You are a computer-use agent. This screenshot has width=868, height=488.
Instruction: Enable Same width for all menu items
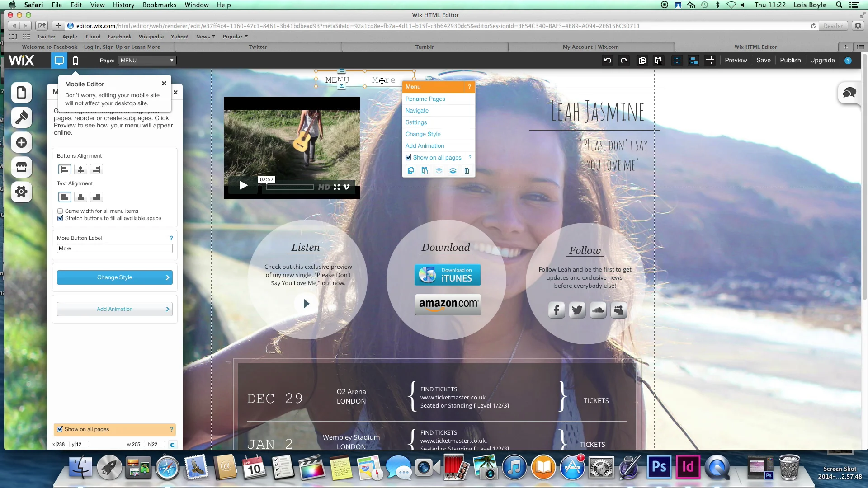[x=60, y=211]
